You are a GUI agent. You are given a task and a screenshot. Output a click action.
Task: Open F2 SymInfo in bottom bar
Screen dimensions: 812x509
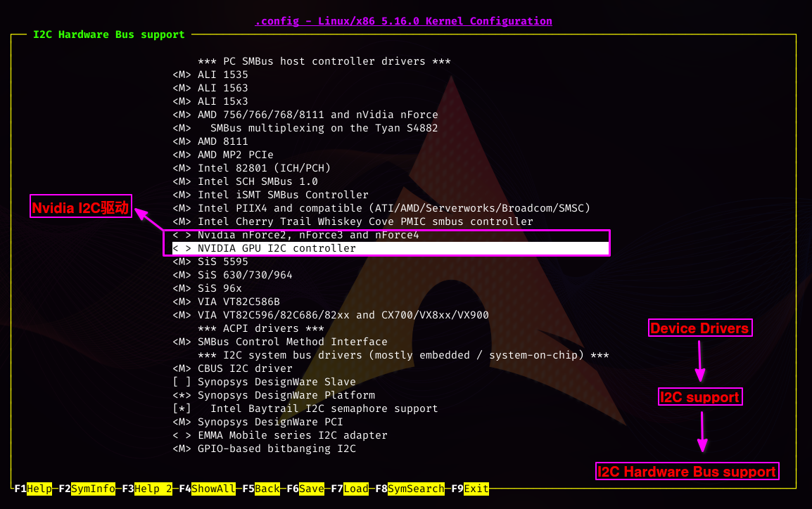(87, 489)
